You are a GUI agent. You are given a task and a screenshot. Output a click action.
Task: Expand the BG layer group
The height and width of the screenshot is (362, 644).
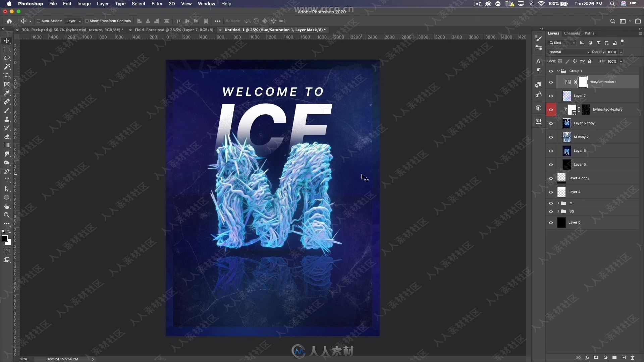[558, 211]
